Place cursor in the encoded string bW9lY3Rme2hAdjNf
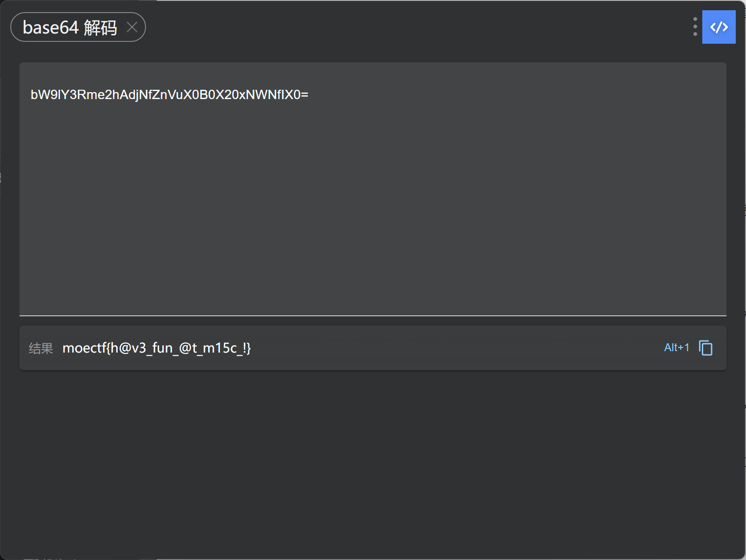 [x=169, y=95]
